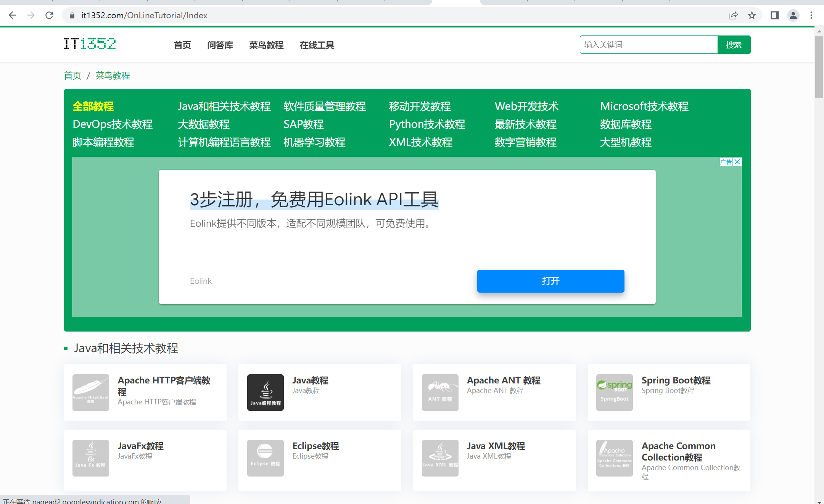
Task: Open Apache Commons Collections thumbnail
Action: tap(615, 458)
